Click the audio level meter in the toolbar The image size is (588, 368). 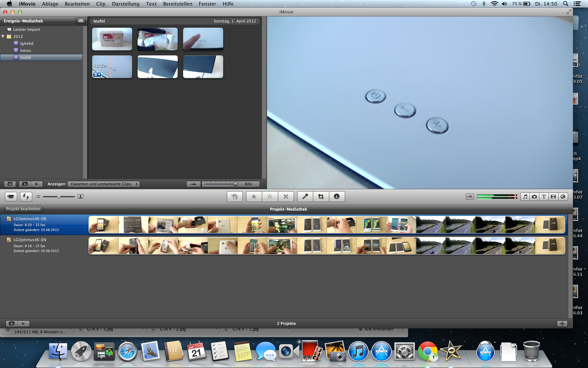[497, 196]
